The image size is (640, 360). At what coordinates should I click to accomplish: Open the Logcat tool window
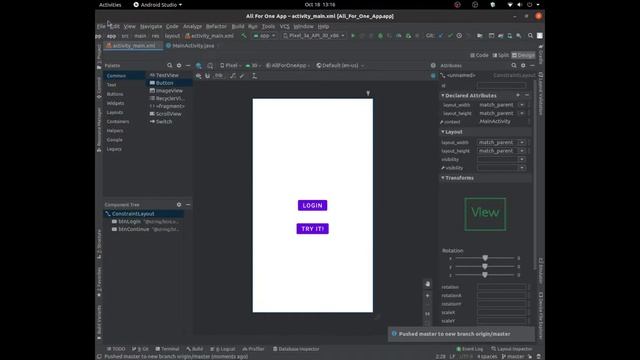coord(222,349)
